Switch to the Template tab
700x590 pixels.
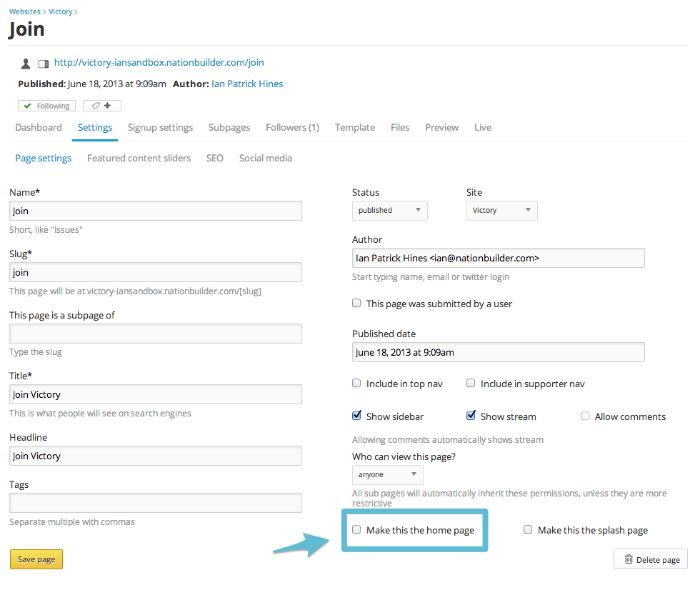pyautogui.click(x=355, y=128)
